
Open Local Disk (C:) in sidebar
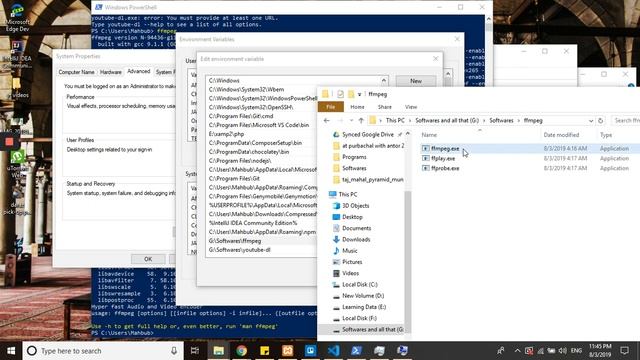360,284
